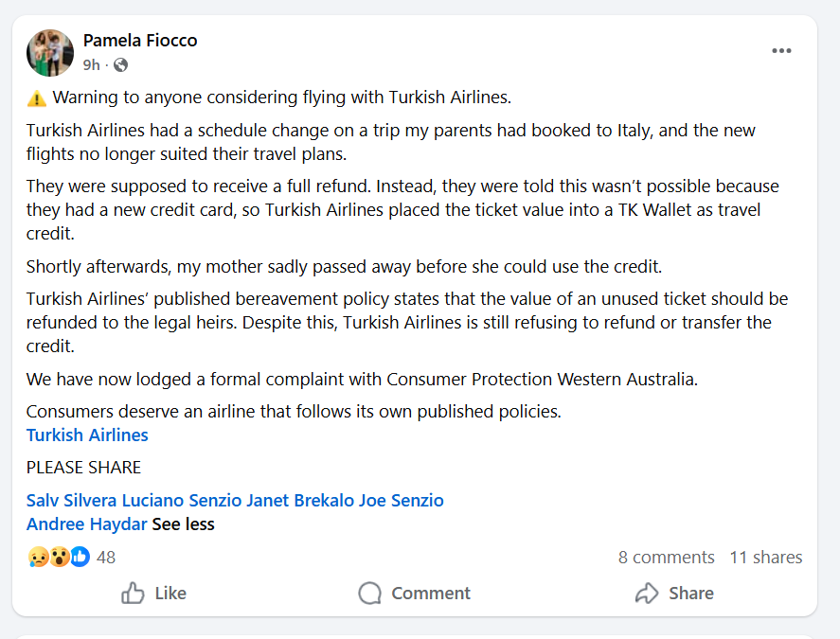View the 8 comments on the post
This screenshot has height=639, width=840.
pos(667,557)
